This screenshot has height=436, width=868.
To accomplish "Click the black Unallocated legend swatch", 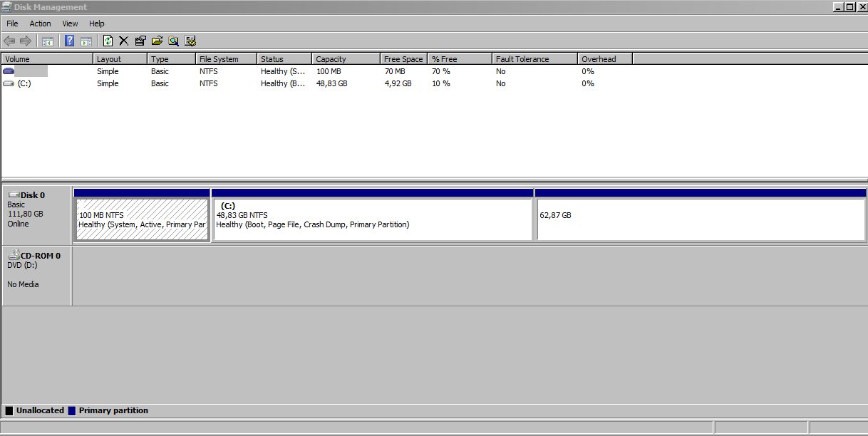I will pyautogui.click(x=9, y=410).
